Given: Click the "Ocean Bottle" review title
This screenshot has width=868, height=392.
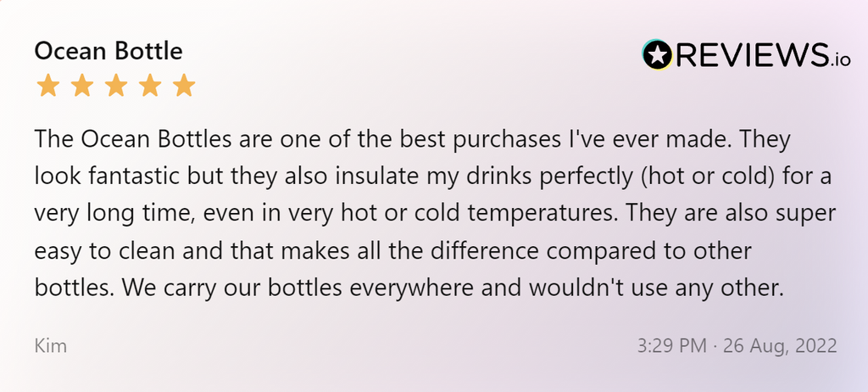Looking at the screenshot, I should click(108, 51).
